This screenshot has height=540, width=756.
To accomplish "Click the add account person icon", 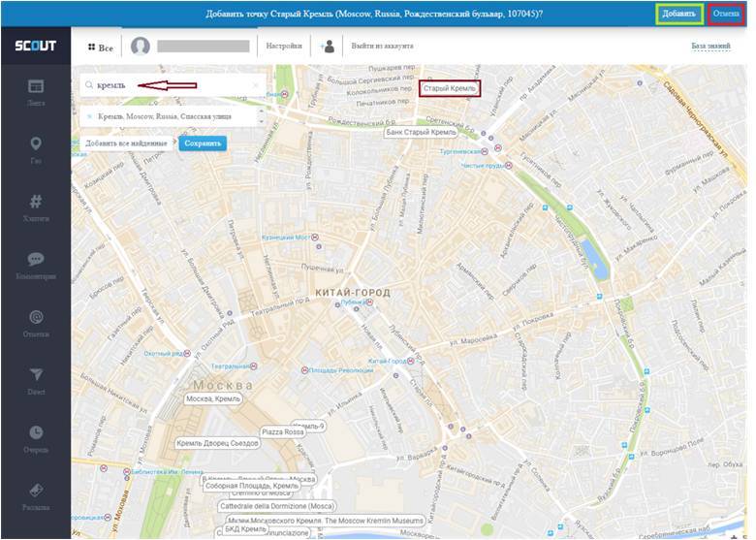I will click(x=328, y=46).
